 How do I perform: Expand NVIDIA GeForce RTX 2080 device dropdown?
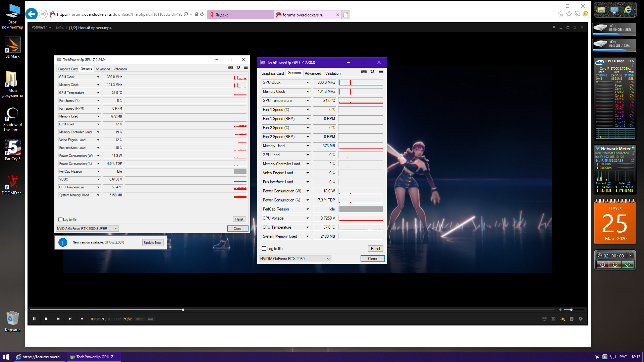pos(328,259)
